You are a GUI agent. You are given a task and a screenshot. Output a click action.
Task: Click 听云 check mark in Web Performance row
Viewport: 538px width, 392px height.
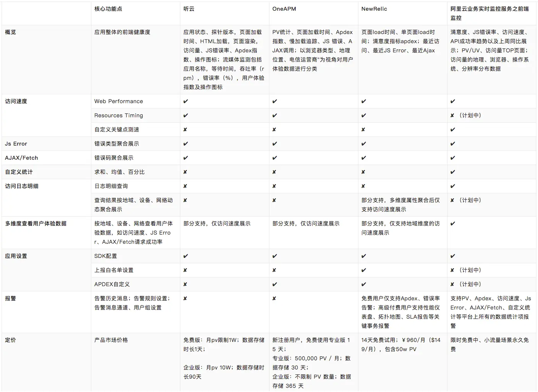point(186,101)
